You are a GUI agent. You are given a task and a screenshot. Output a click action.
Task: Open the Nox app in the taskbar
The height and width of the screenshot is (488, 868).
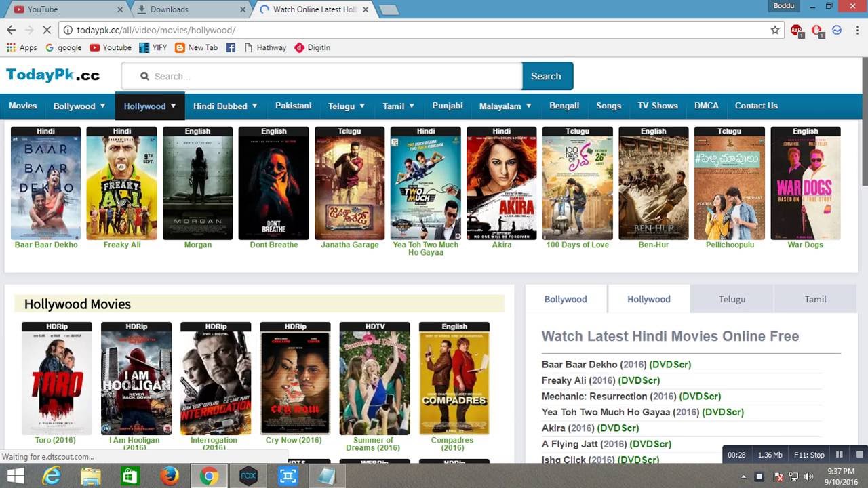coord(248,476)
